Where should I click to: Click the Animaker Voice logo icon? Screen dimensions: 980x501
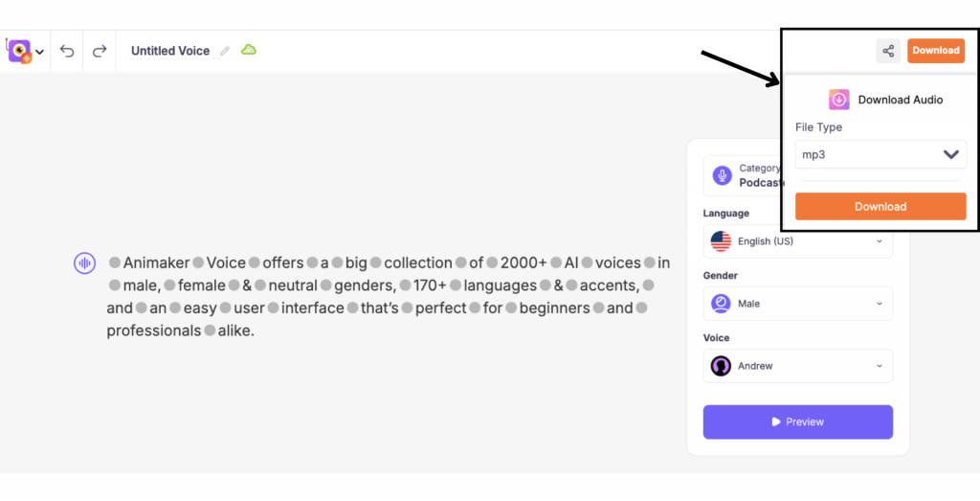[19, 52]
